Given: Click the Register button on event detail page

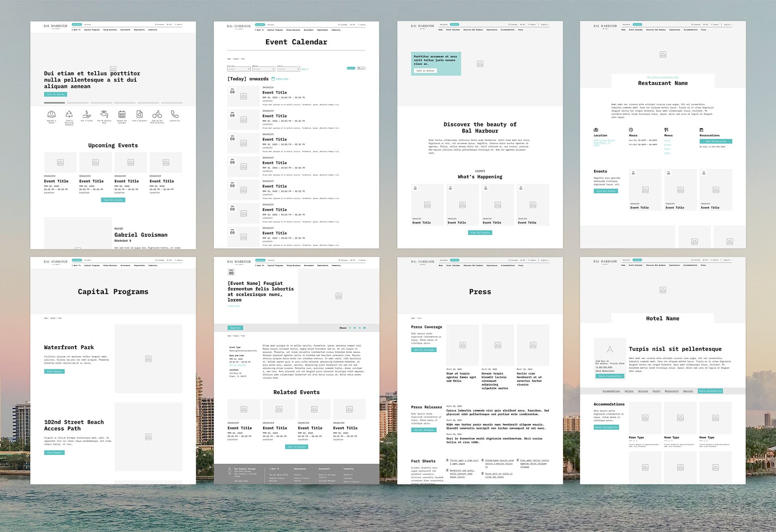Looking at the screenshot, I should (235, 328).
